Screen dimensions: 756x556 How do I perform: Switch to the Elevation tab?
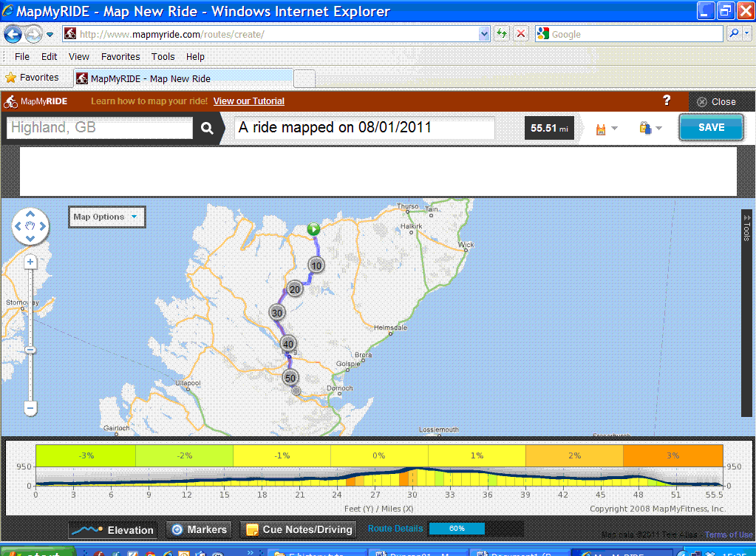tap(113, 530)
